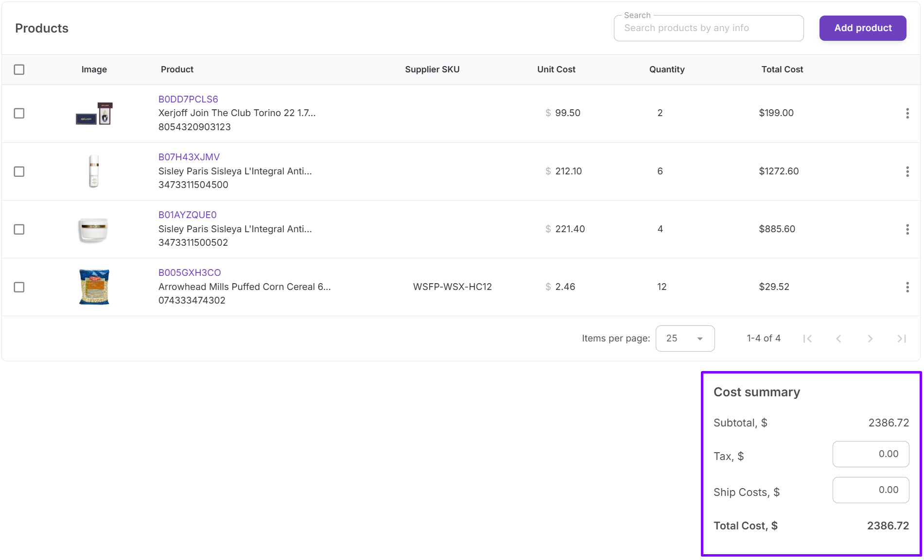The width and height of the screenshot is (924, 560).
Task: Open the Xerjoff product row actions menu
Action: [907, 113]
